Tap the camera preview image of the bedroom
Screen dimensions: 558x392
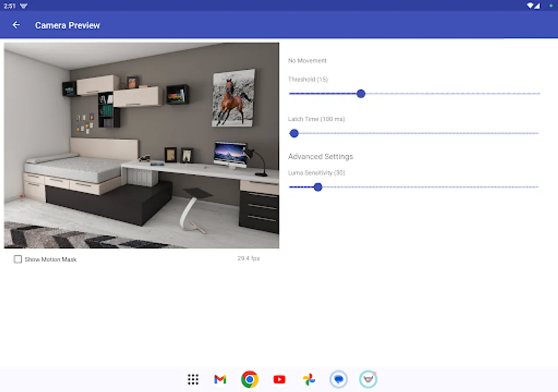point(142,146)
